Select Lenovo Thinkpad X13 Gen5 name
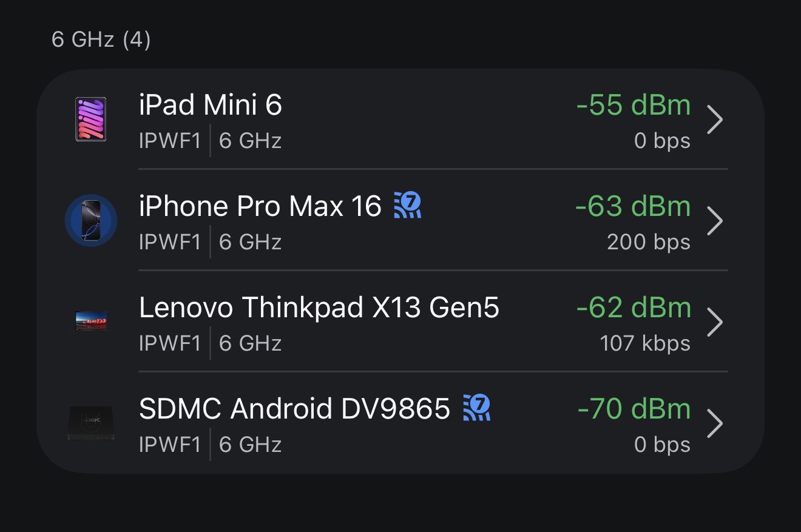Image resolution: width=801 pixels, height=532 pixels. coord(319,308)
